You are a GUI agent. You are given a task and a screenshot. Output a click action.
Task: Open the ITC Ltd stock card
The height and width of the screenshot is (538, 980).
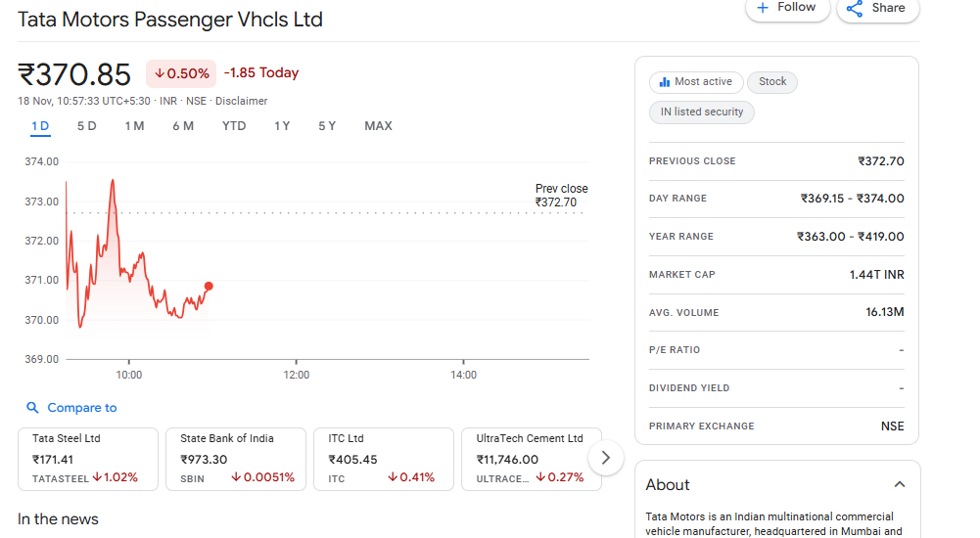pos(384,458)
